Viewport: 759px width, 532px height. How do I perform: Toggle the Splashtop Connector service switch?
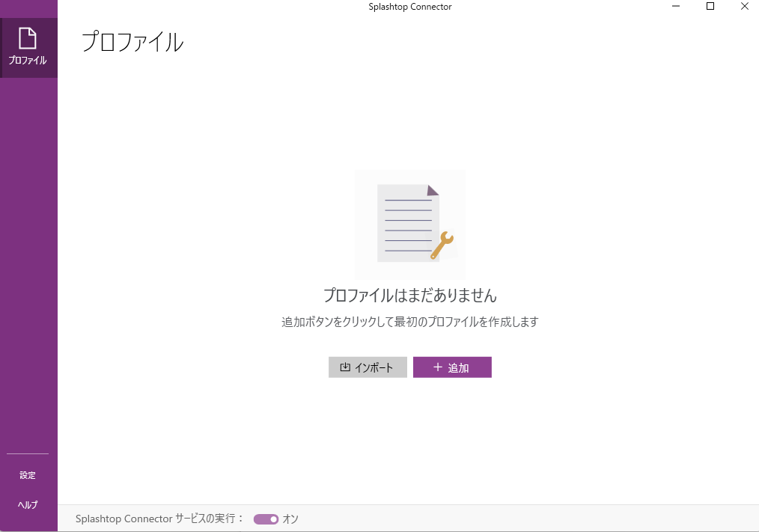click(266, 519)
